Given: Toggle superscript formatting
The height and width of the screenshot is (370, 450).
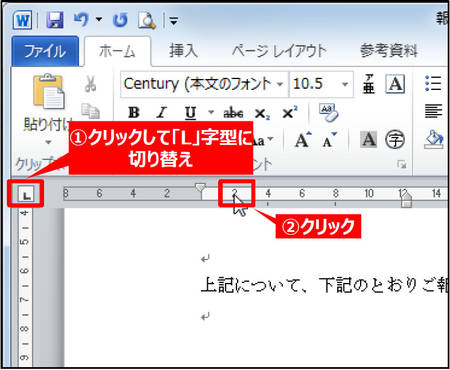Looking at the screenshot, I should (x=290, y=113).
